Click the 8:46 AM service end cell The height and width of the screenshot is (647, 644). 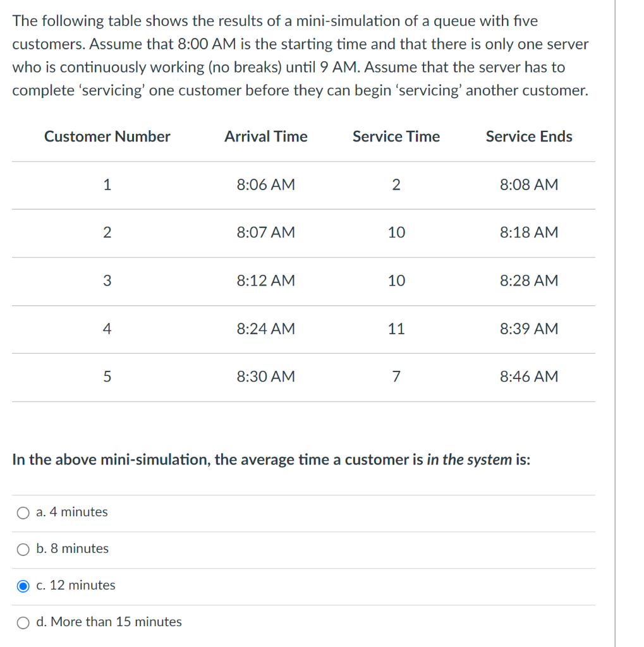[x=528, y=377]
